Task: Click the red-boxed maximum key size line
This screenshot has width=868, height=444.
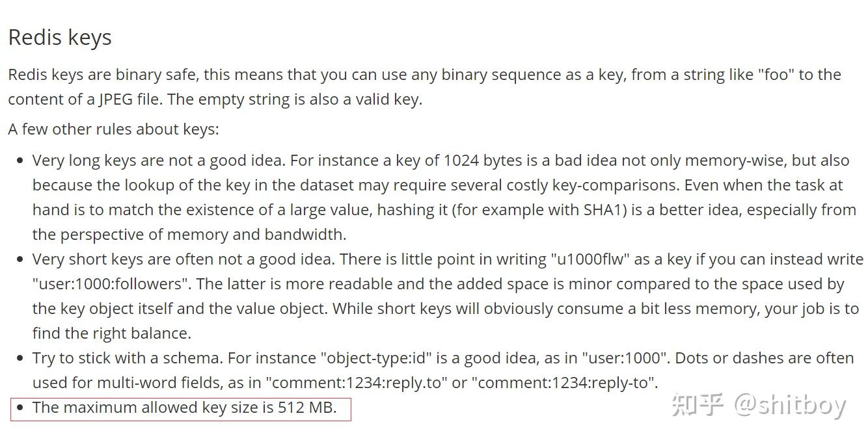Action: click(x=184, y=408)
